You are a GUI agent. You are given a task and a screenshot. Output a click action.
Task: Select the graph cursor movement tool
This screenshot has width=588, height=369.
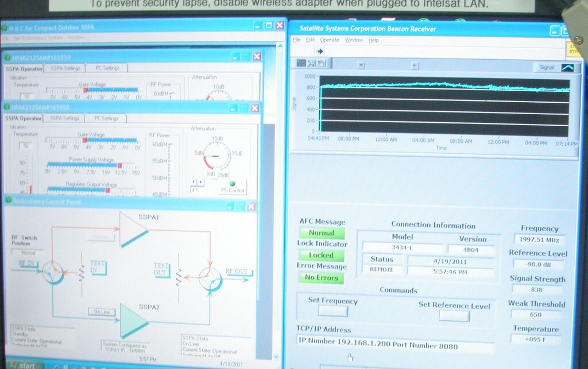[301, 63]
